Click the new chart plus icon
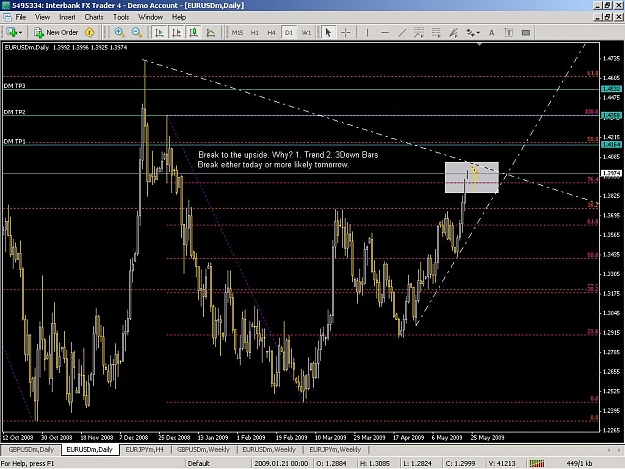 coord(12,33)
